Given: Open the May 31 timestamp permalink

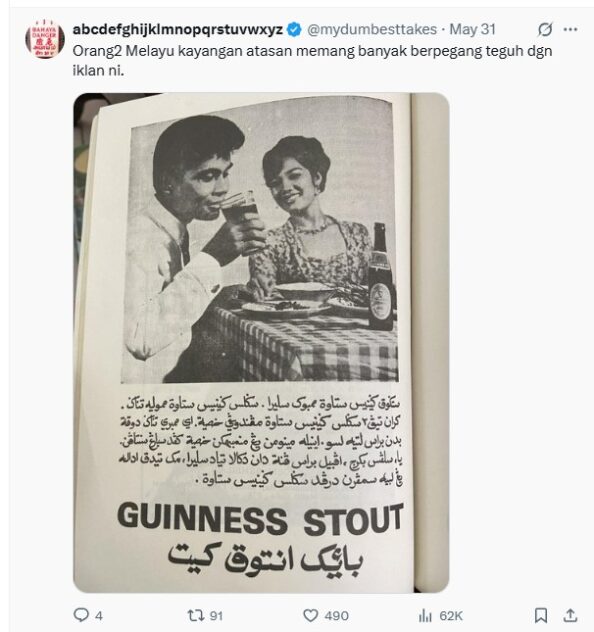Looking at the screenshot, I should pos(472,29).
